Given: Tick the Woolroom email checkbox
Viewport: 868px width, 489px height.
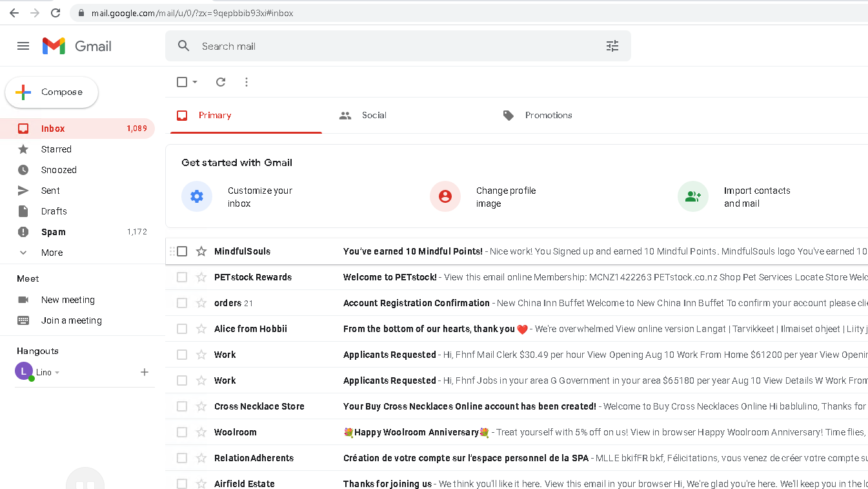Looking at the screenshot, I should (x=182, y=432).
